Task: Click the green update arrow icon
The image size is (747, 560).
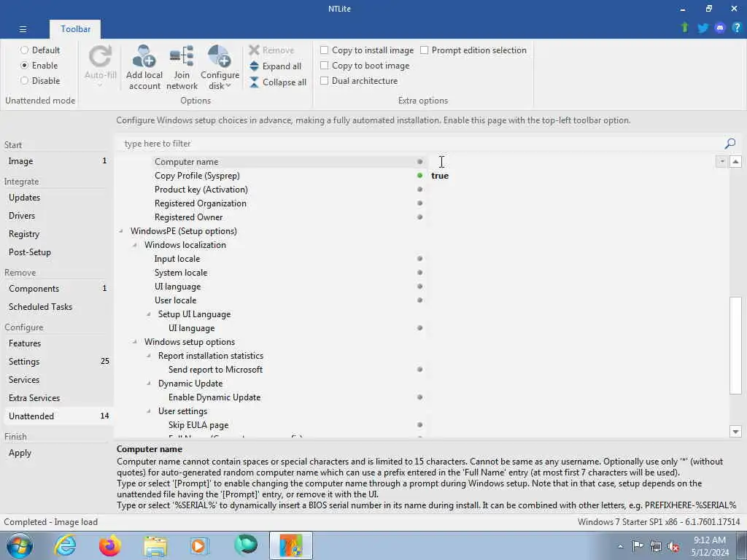Action: pos(684,28)
